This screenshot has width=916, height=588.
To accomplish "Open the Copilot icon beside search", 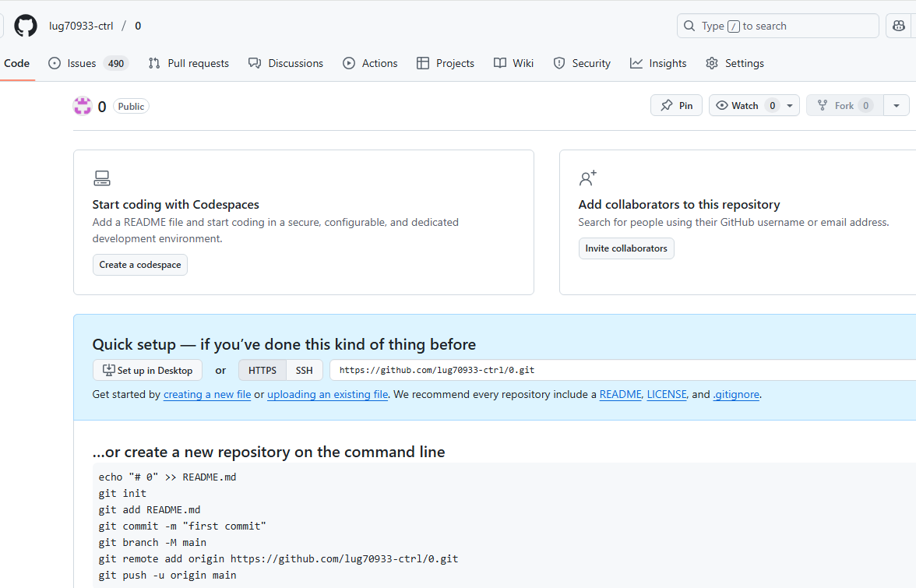I will pos(899,26).
